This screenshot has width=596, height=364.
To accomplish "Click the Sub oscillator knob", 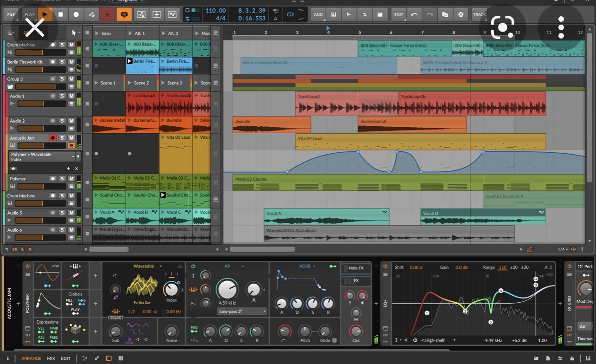I will coord(115,331).
